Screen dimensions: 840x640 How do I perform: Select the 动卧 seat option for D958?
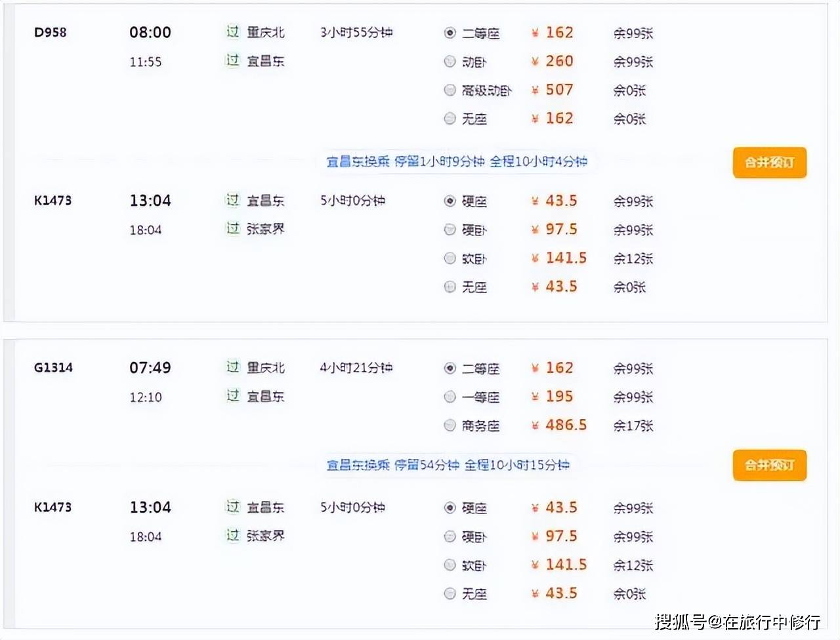[450, 62]
